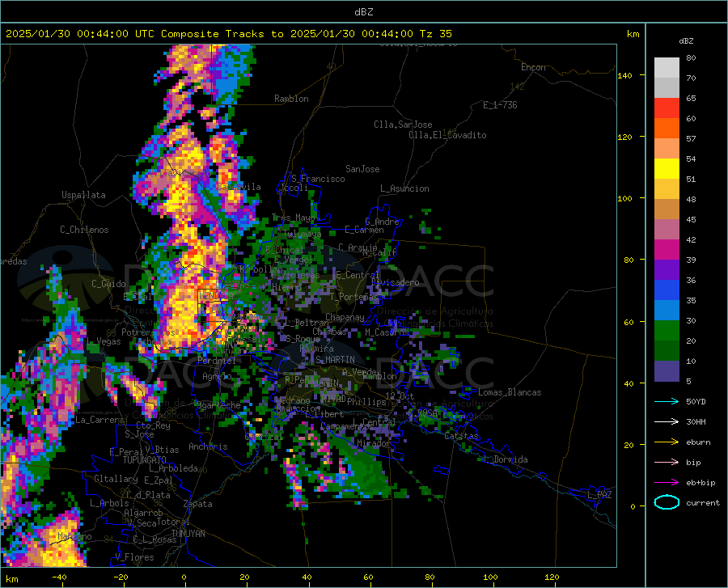Click the L_PAZ map label
Image resolution: width=728 pixels, height=588 pixels.
pyautogui.click(x=599, y=495)
